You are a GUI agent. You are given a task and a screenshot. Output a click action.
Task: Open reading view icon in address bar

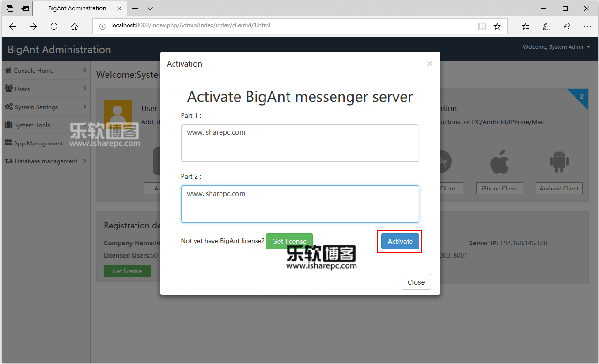click(482, 27)
